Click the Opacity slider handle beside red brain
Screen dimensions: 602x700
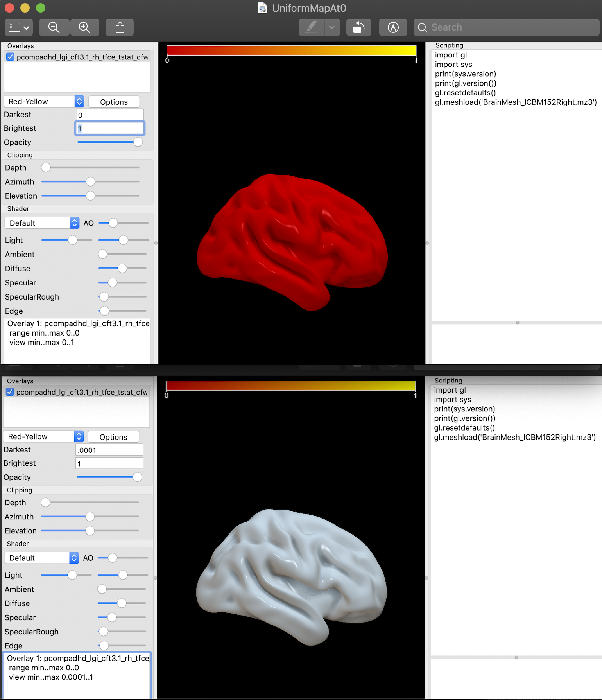click(138, 142)
